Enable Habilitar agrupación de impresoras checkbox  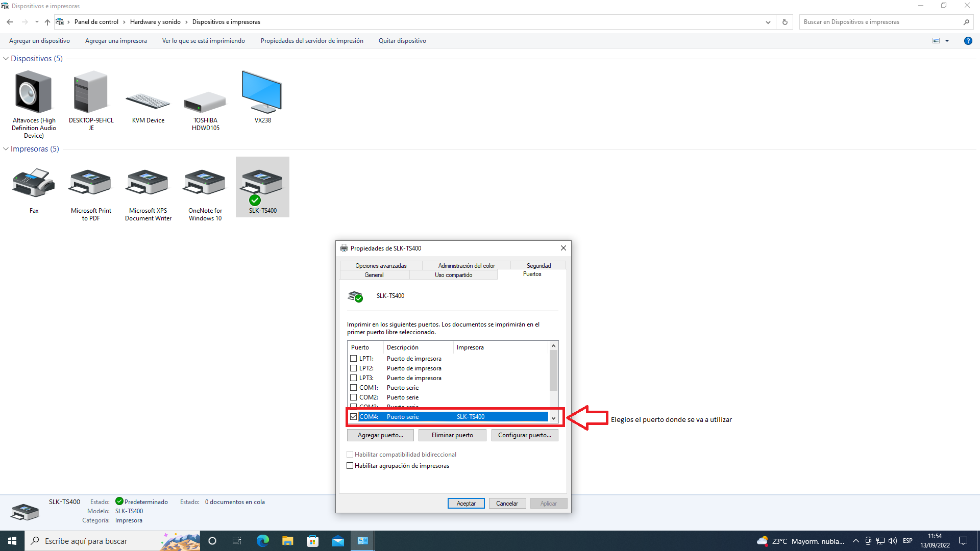[x=350, y=466]
